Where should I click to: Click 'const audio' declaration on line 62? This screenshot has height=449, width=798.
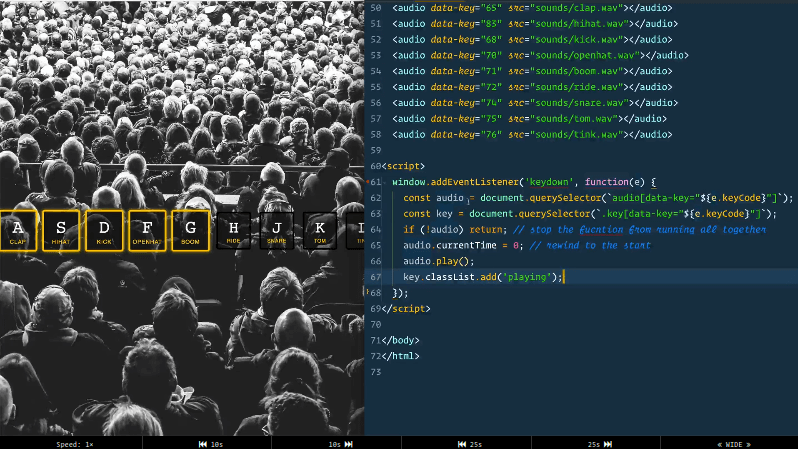(433, 198)
